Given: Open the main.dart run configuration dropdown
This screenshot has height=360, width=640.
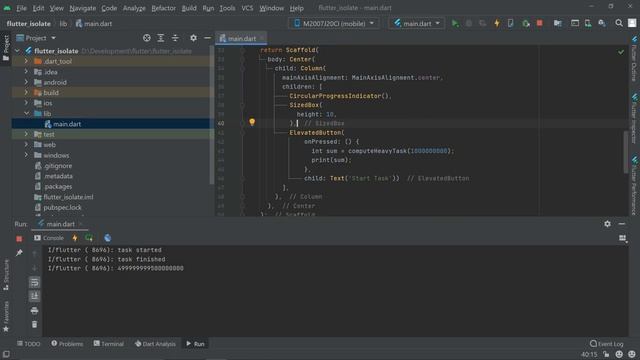Looking at the screenshot, I should [416, 23].
